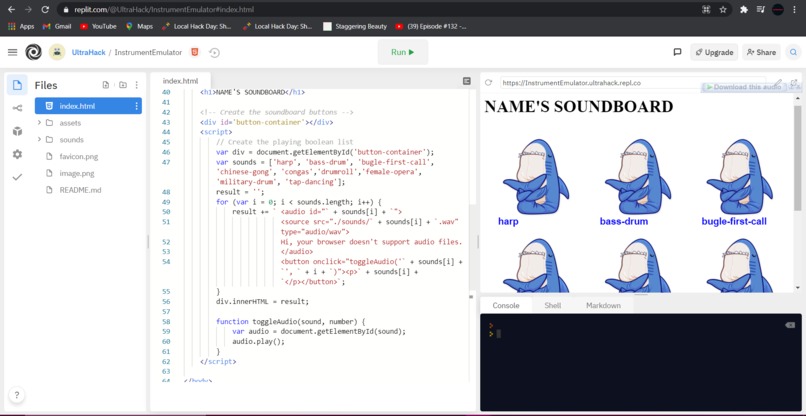Click line 56 div.innerHTML code
The width and height of the screenshot is (806, 416).
click(x=262, y=301)
